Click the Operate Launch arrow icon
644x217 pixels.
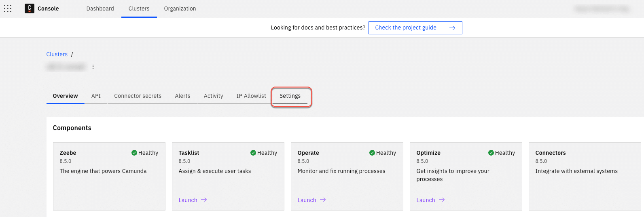(323, 200)
